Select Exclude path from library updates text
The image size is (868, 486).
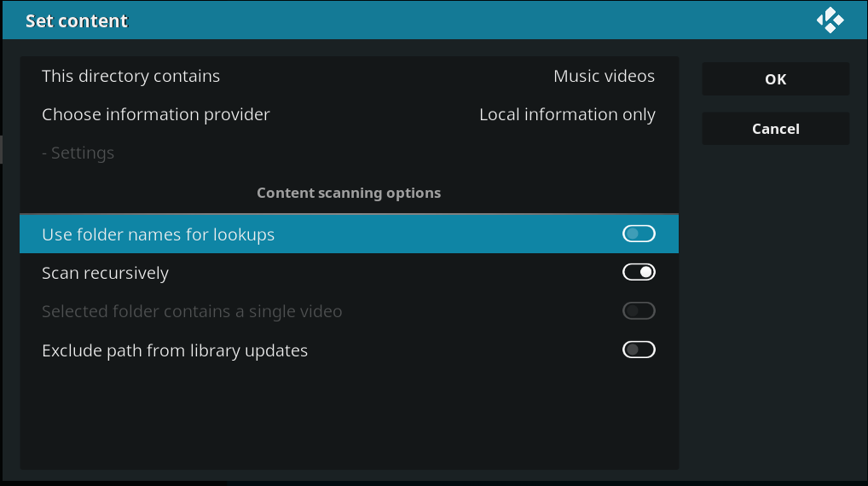[175, 350]
